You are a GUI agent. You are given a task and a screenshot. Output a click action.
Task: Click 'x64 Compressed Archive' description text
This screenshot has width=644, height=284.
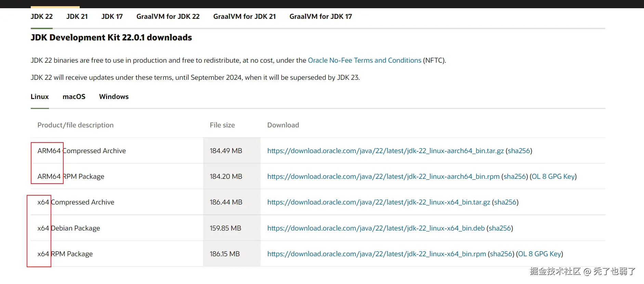[x=76, y=202]
